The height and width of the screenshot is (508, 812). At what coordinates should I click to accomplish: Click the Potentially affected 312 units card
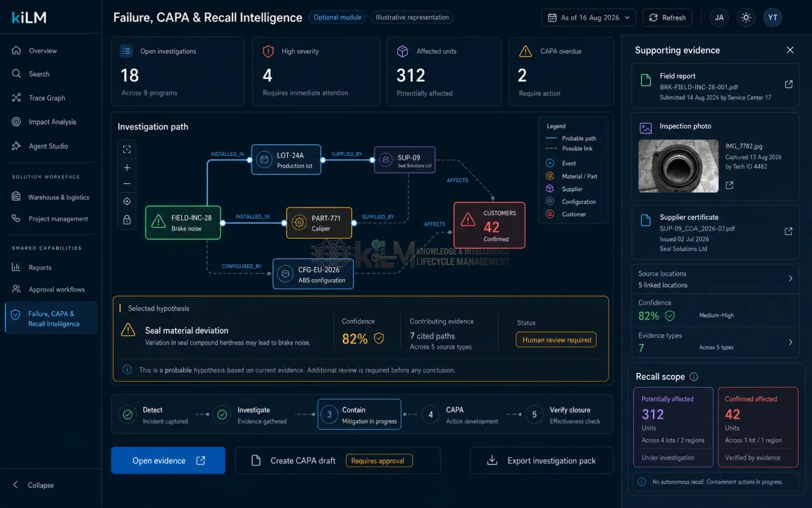coord(673,427)
